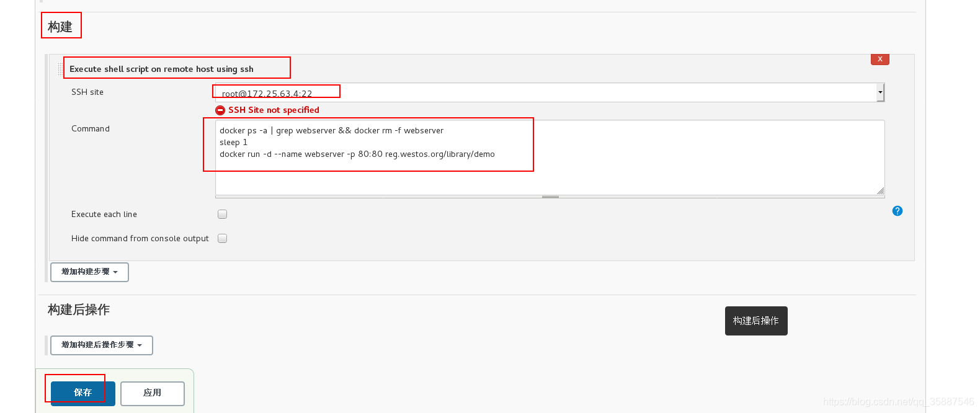980x413 pixels.
Task: Click the red SSH error icon
Action: [x=220, y=110]
